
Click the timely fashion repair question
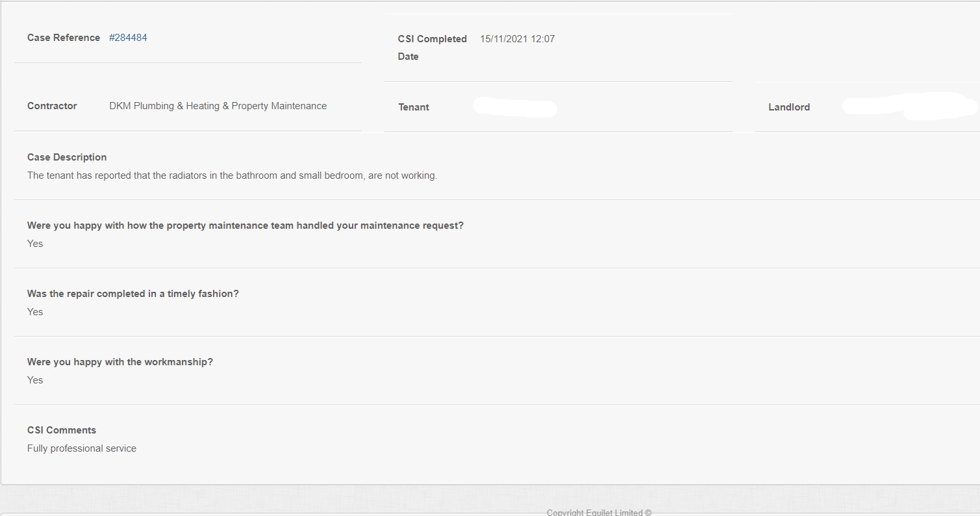coord(133,294)
